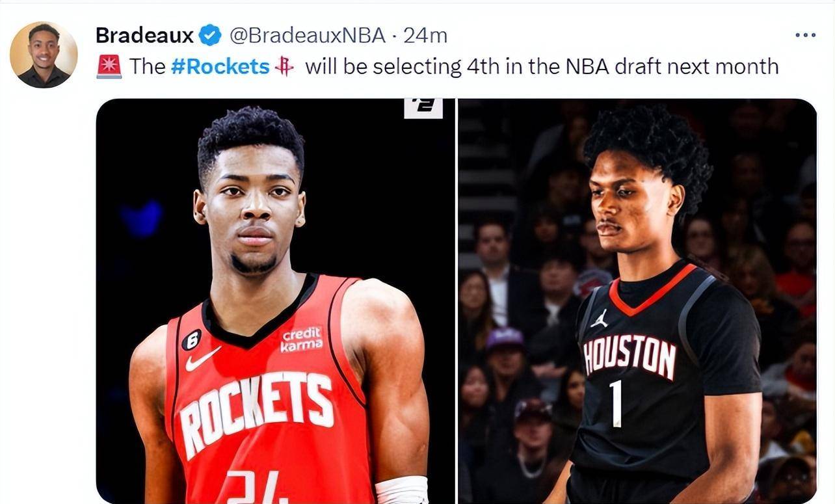The width and height of the screenshot is (835, 504).
Task: Visit the @BradeauxNBA handle
Action: 308,35
